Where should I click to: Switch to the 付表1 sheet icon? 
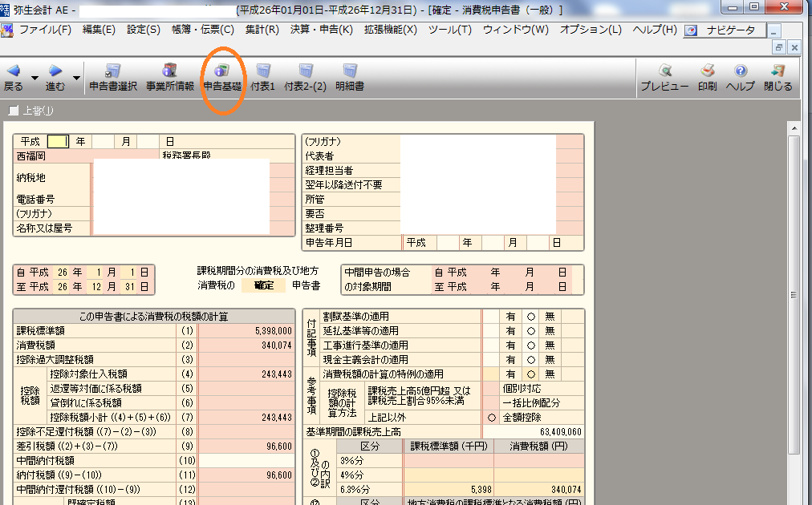[262, 72]
